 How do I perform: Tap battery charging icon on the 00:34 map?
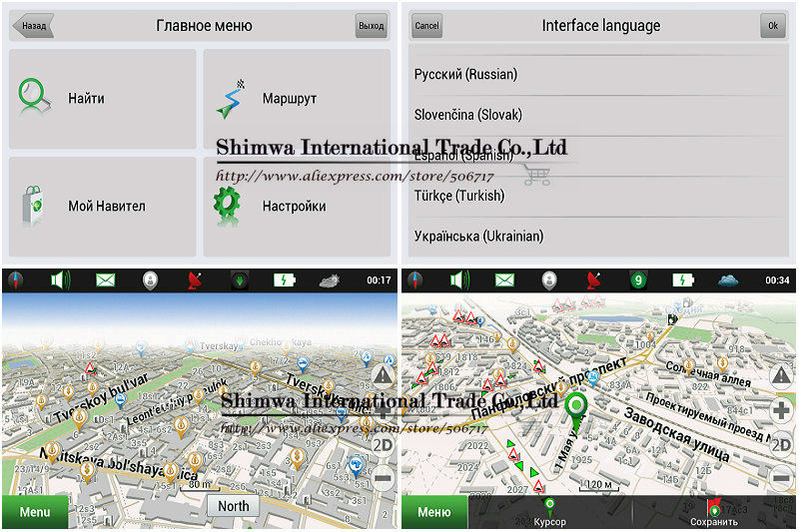[683, 280]
